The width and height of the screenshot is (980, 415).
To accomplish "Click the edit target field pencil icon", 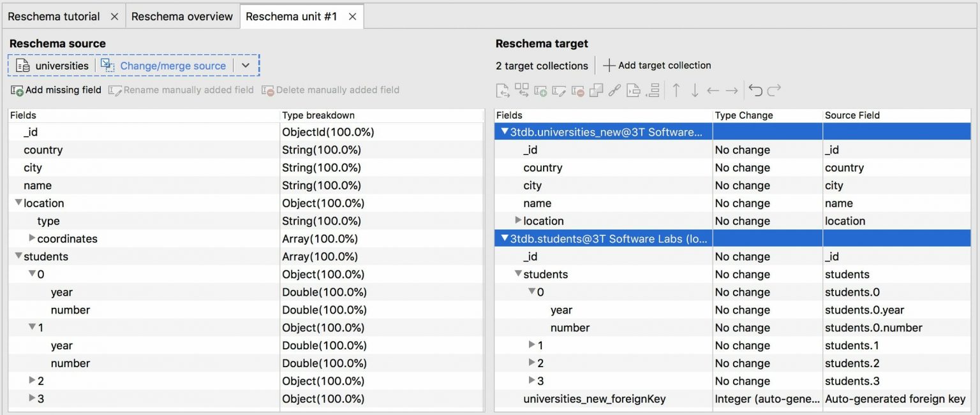I will [x=559, y=90].
